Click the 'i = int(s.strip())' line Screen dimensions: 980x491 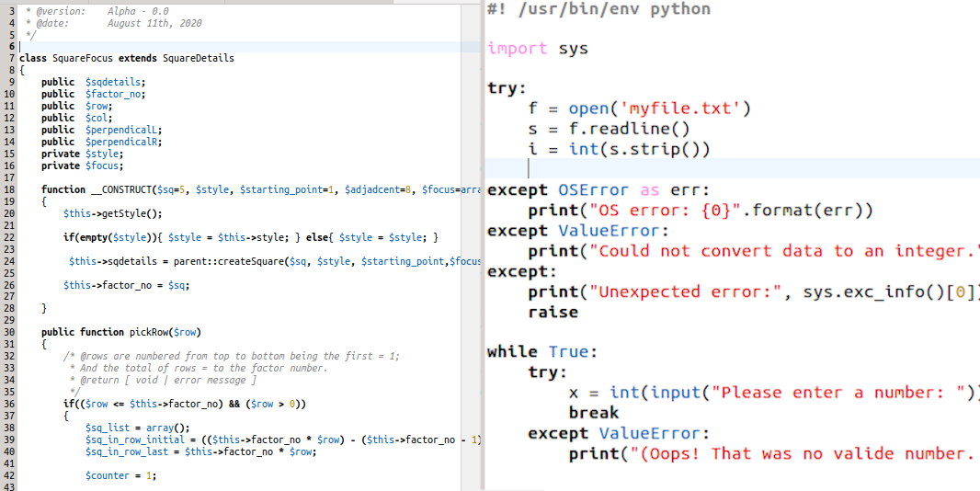(619, 150)
